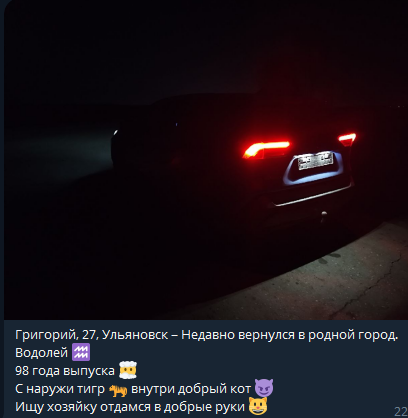Click the left glowing red tail light

266,150
